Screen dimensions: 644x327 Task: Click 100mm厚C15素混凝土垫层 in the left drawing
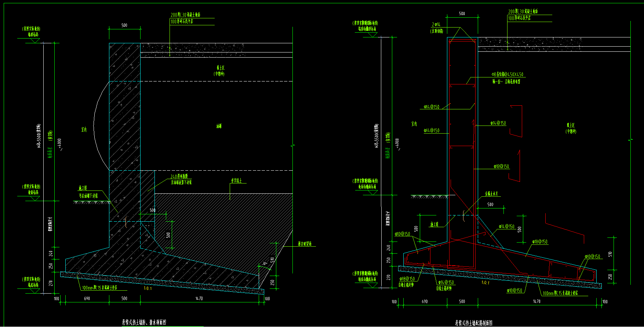99,288
